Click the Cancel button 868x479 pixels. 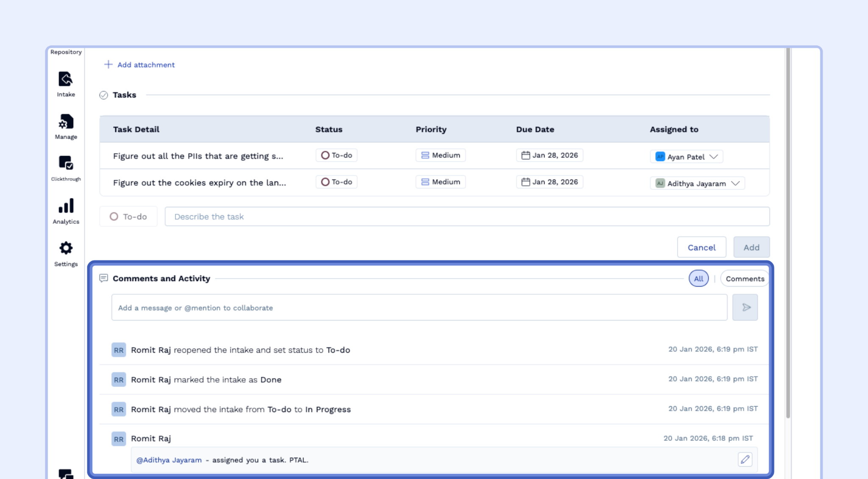pyautogui.click(x=701, y=247)
